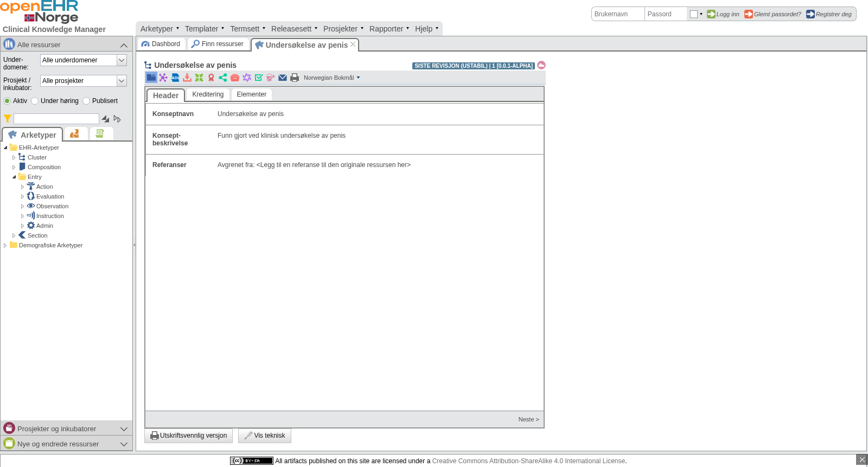This screenshot has width=868, height=467.
Task: Switch to the Finn ressurser tab
Action: coord(218,44)
